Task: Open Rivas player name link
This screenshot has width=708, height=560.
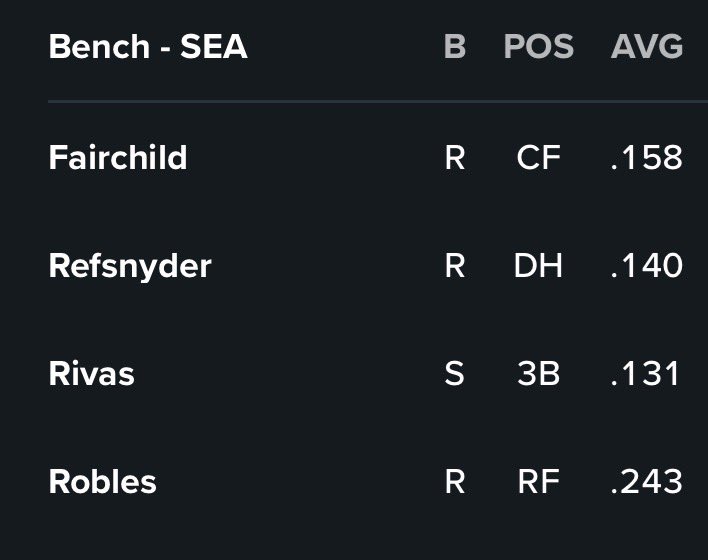Action: [92, 374]
